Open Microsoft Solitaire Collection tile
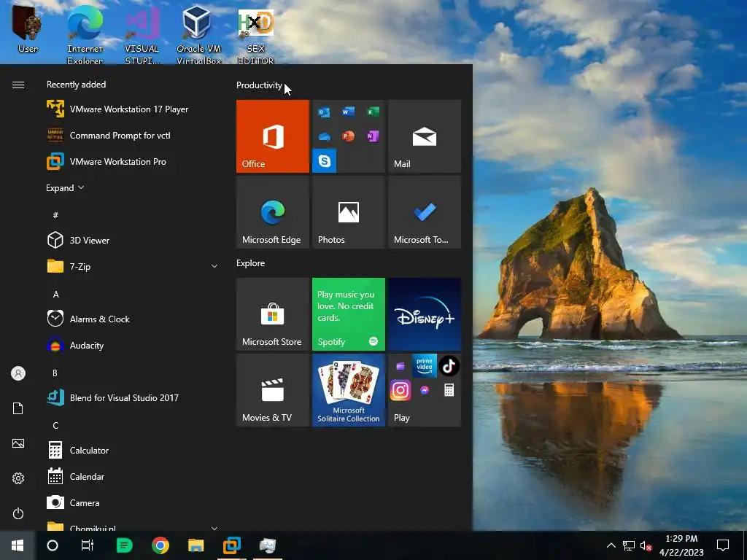 click(348, 390)
